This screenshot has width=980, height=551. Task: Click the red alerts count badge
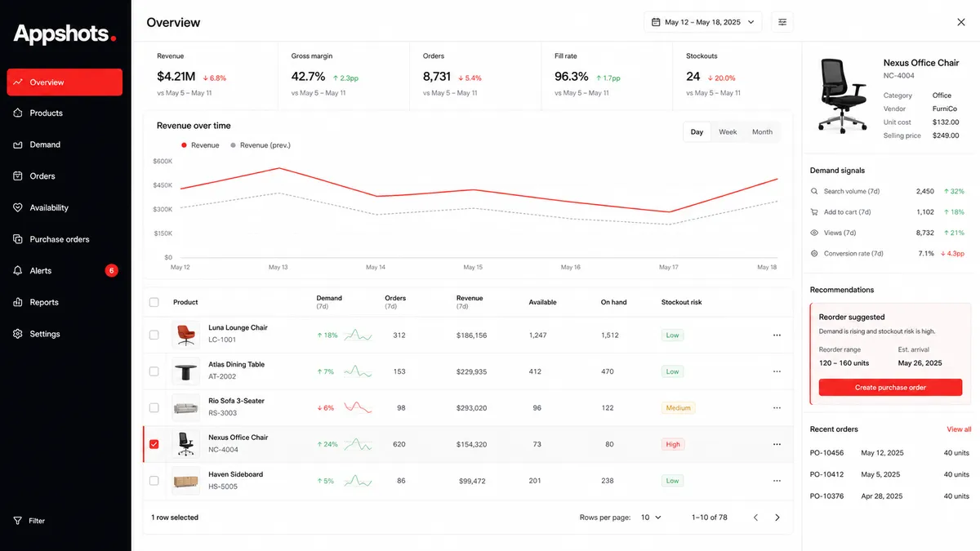pyautogui.click(x=112, y=271)
